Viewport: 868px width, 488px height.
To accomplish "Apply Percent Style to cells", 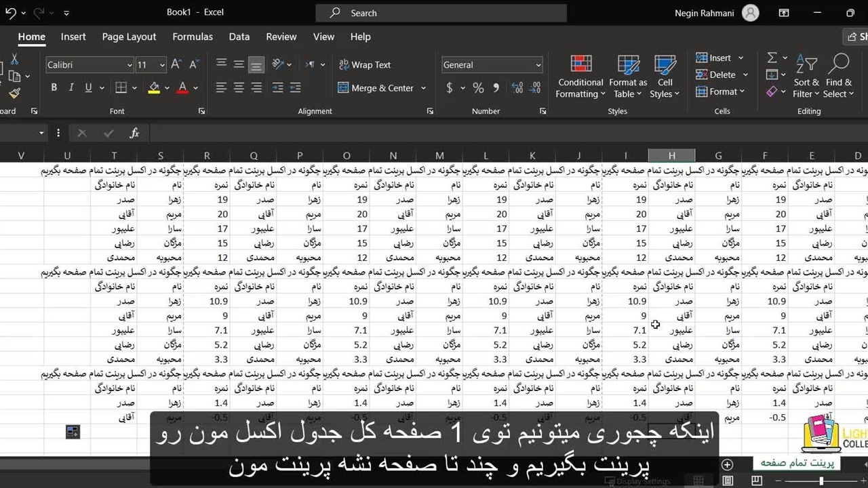I will coord(478,88).
